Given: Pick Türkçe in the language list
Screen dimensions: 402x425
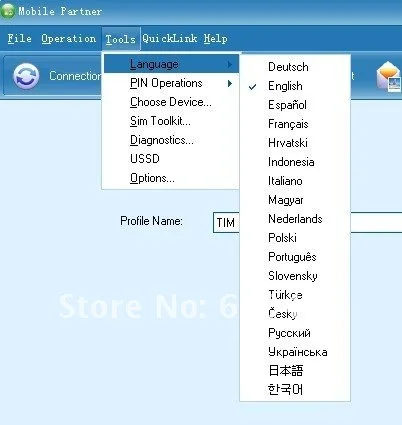Looking at the screenshot, I should pyautogui.click(x=295, y=295).
